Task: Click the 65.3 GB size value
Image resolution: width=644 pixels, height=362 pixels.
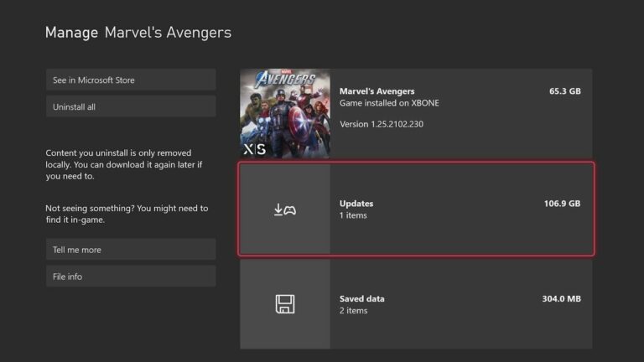Action: (564, 91)
